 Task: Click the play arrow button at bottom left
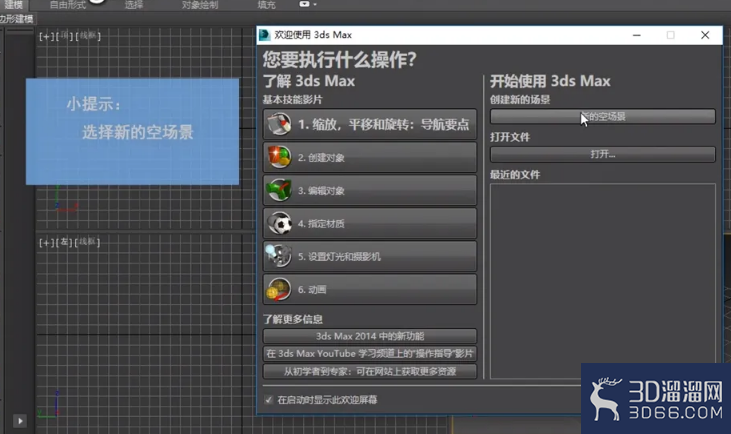coord(20,421)
